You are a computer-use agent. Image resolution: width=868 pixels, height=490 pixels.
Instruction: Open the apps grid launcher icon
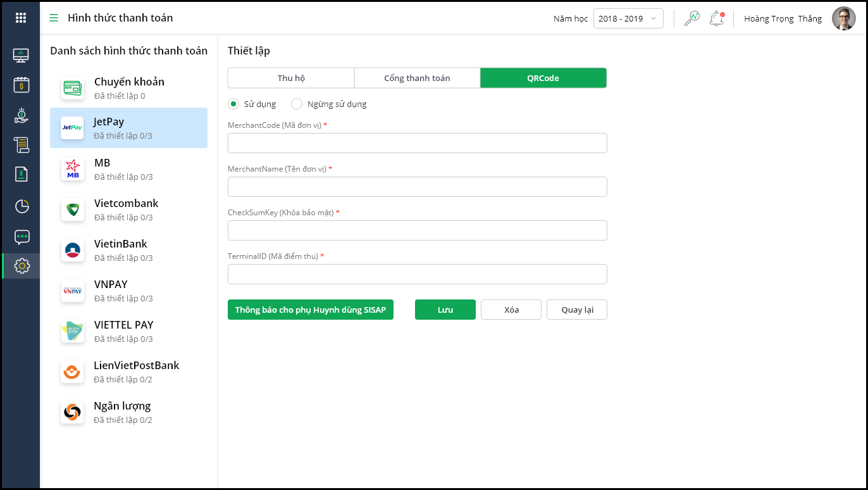tap(21, 18)
